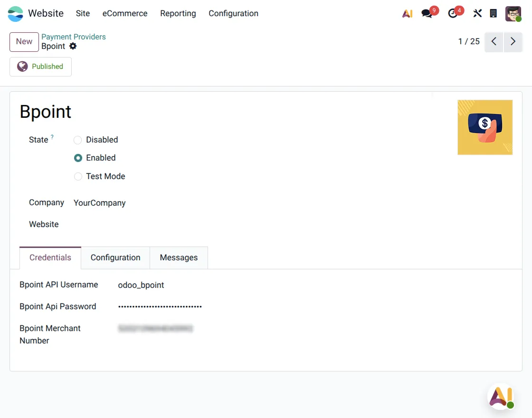
Task: Open the debug tools wrench icon
Action: pos(477,14)
